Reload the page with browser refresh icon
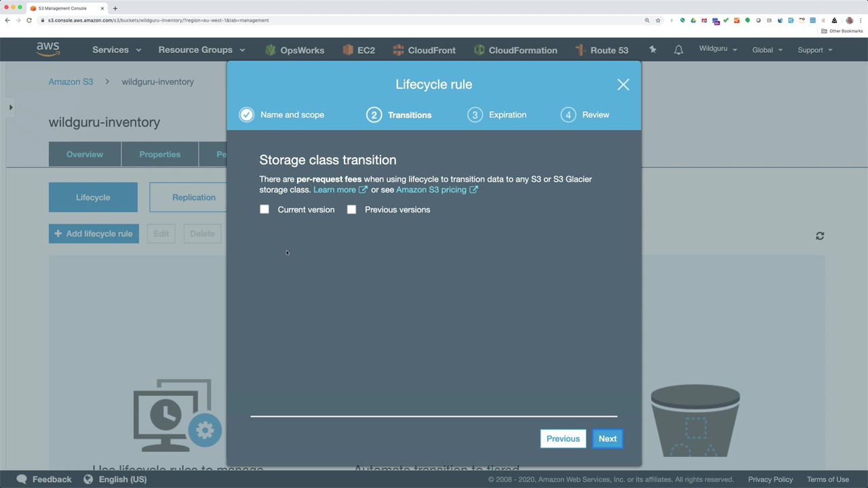868x488 pixels. tap(29, 20)
